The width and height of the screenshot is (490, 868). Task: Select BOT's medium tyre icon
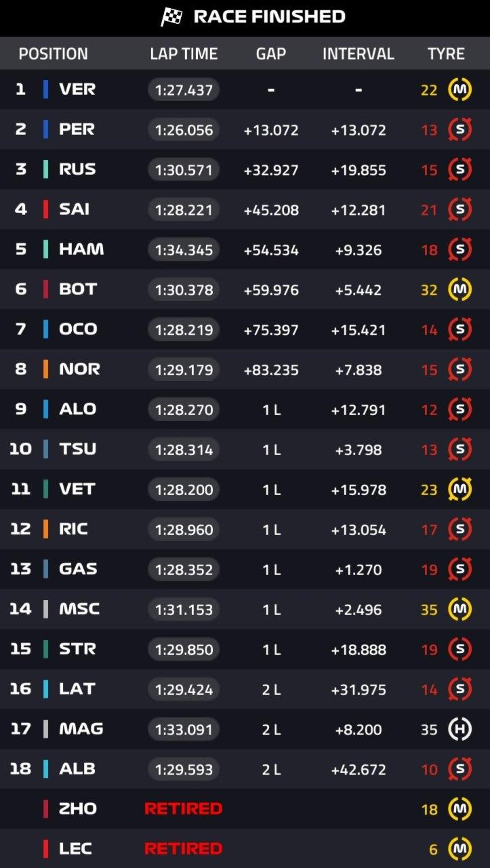460,289
